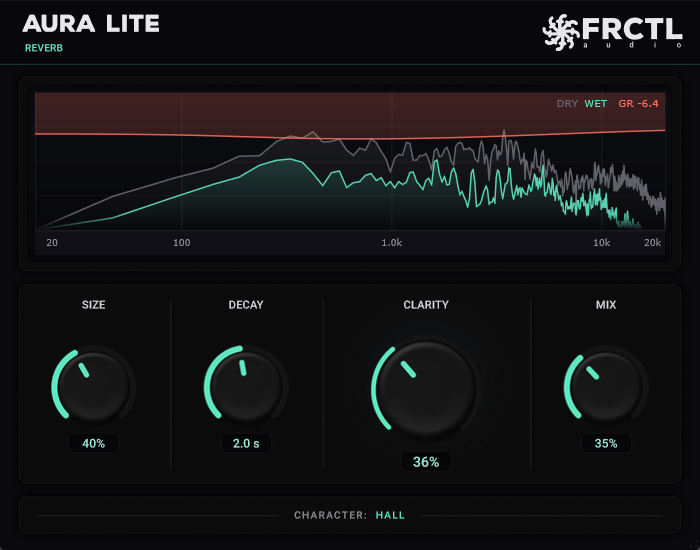Click the REVERB subtitle label
This screenshot has width=700, height=550.
(x=44, y=48)
